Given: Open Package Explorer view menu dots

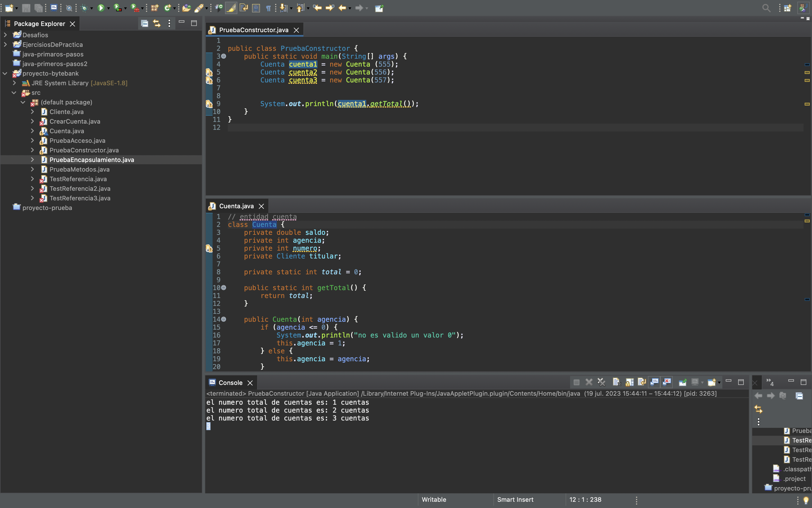Looking at the screenshot, I should pos(169,23).
